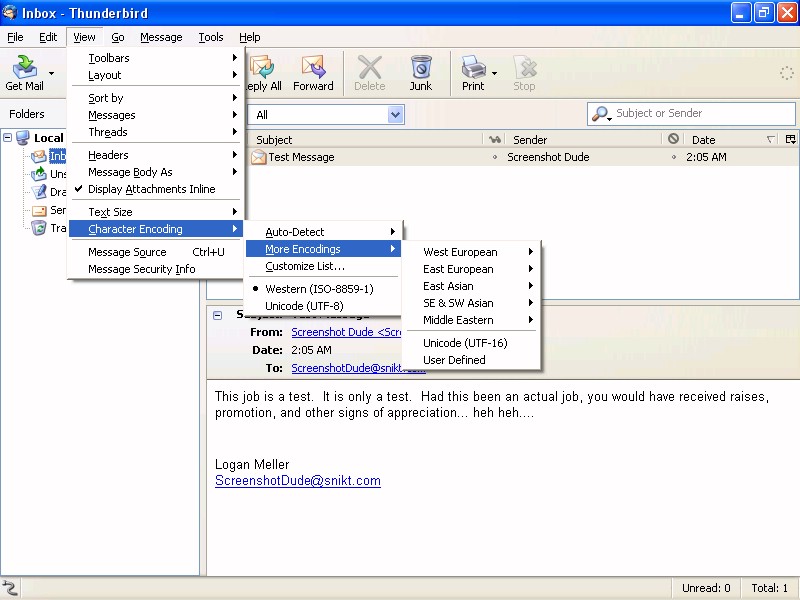Click the Delete toolbar icon
The height and width of the screenshot is (600, 800).
point(369,66)
